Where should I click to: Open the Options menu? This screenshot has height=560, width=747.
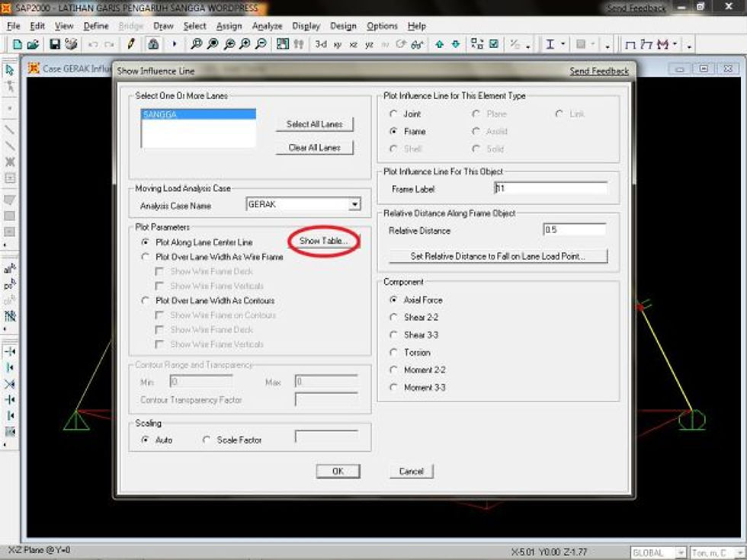point(382,26)
